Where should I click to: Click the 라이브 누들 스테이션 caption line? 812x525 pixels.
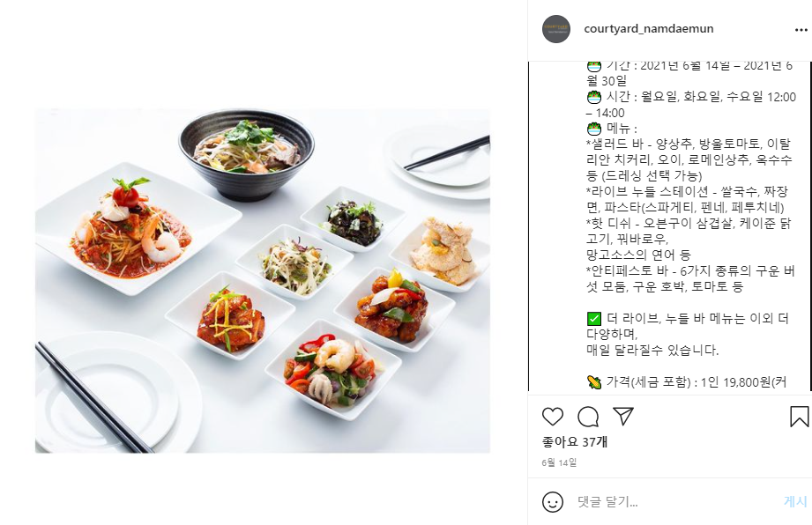[x=687, y=192]
